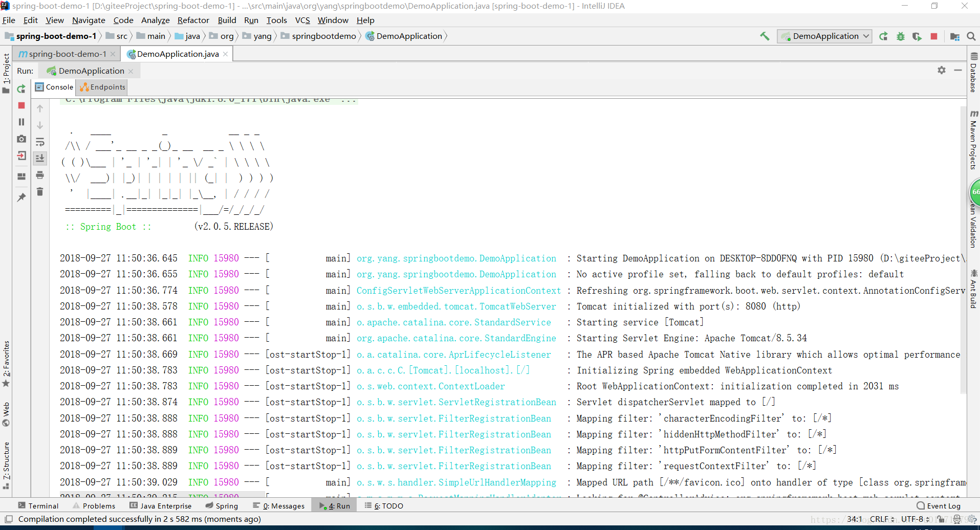Open the Maven Projects tool window

point(974,139)
